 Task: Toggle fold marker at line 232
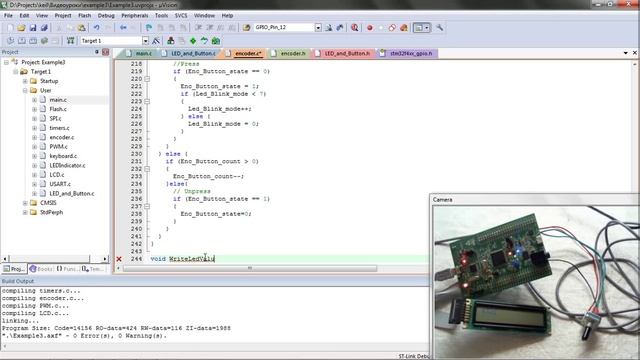click(x=147, y=169)
